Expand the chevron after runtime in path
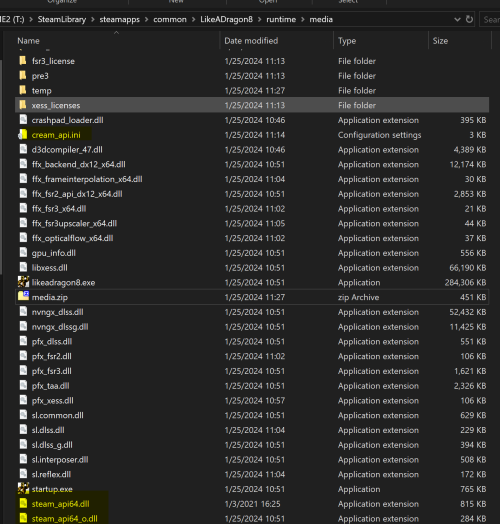 click(x=302, y=19)
